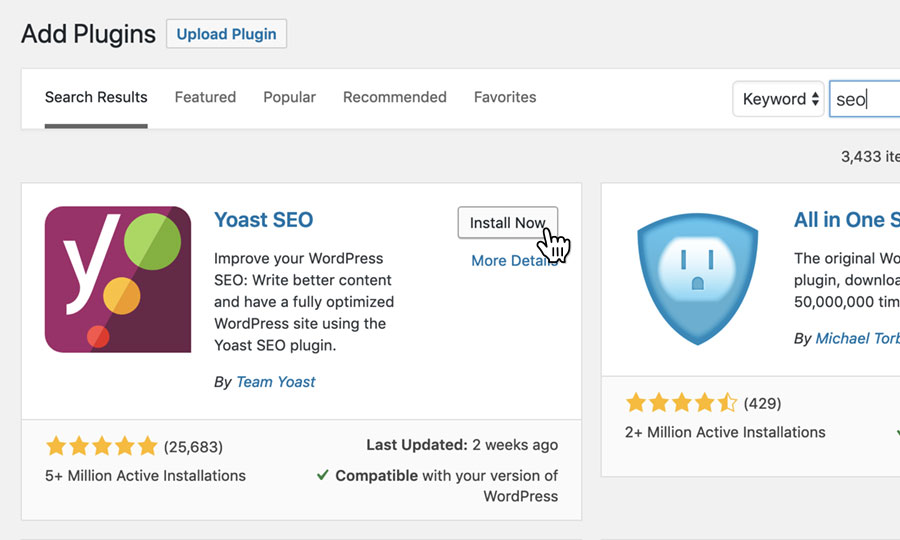
Task: Go to the Recommended tab
Action: pos(394,97)
